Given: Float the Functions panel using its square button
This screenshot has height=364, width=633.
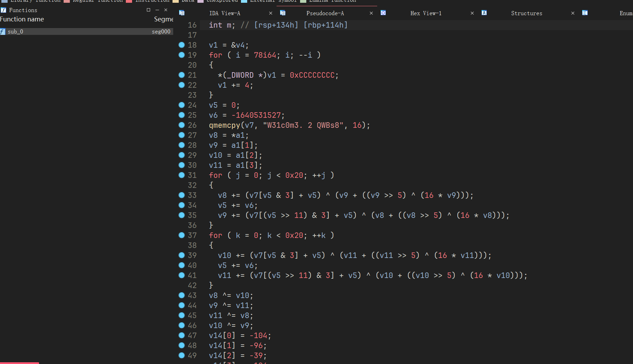Looking at the screenshot, I should tap(149, 10).
